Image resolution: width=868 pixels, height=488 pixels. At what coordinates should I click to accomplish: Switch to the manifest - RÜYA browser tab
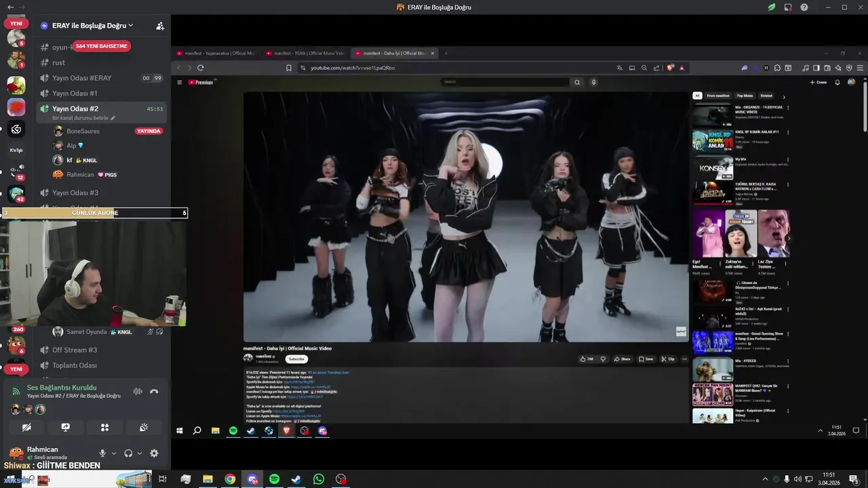304,53
